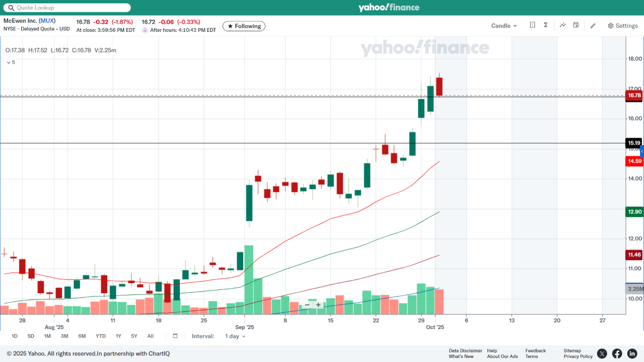This screenshot has height=362, width=644.
Task: Select the crosshair tool icon
Action: tap(532, 25)
